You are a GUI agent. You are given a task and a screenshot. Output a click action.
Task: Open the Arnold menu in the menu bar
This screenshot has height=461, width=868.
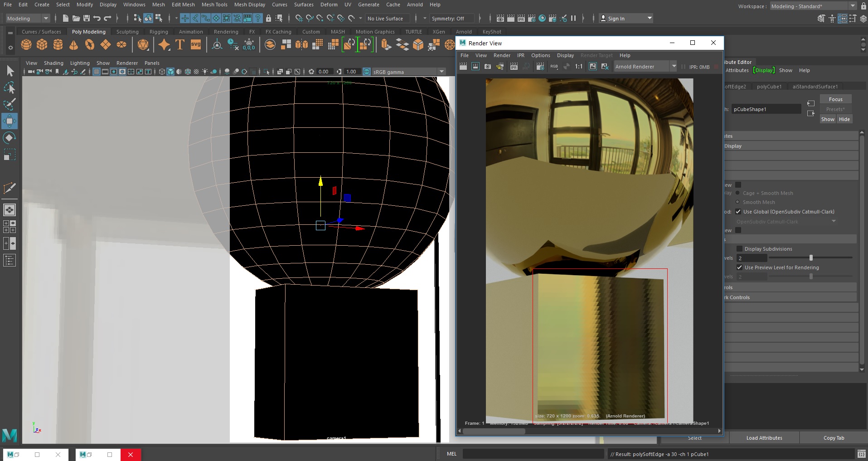tap(415, 5)
